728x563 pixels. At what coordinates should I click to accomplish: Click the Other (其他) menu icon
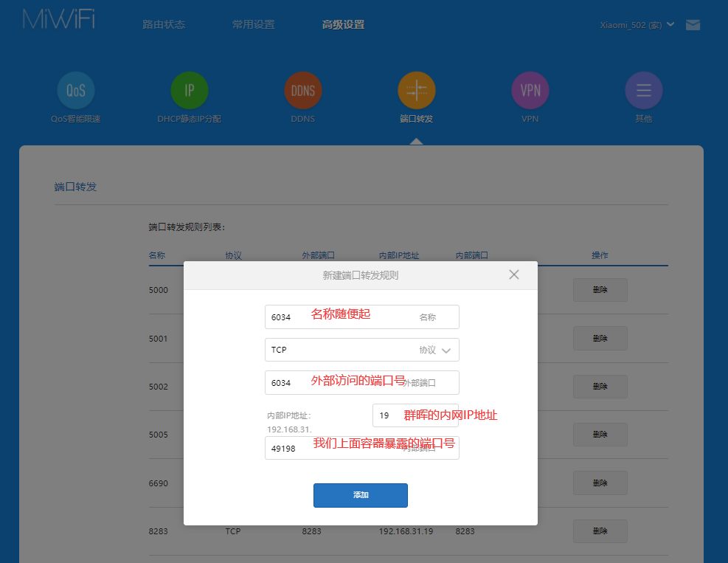[643, 91]
